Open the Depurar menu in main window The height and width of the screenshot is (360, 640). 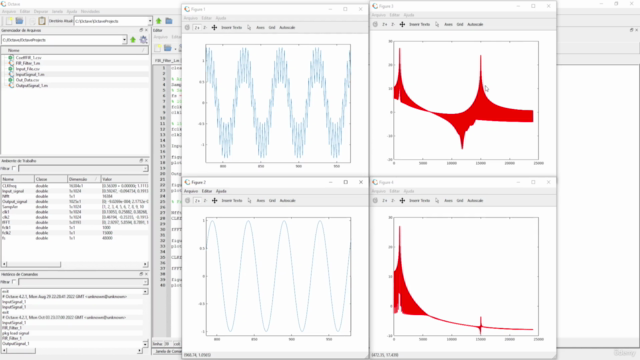pyautogui.click(x=40, y=11)
